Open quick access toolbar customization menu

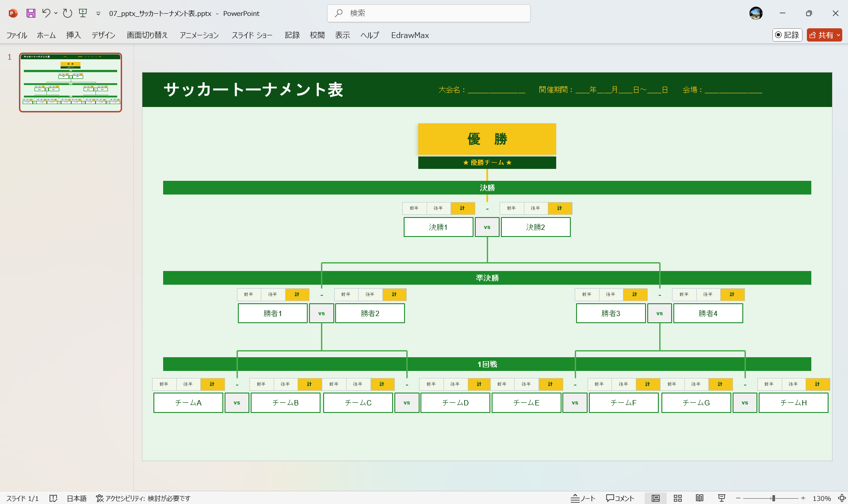[x=98, y=13]
